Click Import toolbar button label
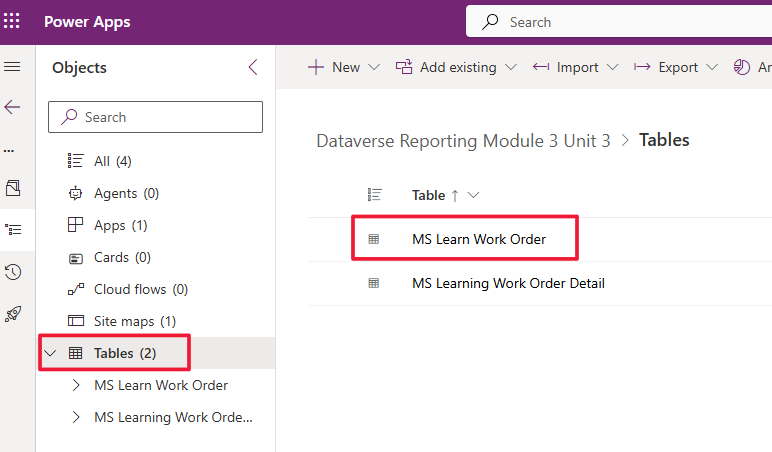Screen dimensions: 772x452 pyautogui.click(x=578, y=67)
